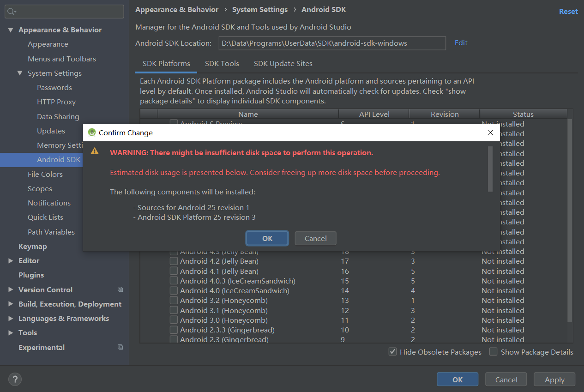Image resolution: width=584 pixels, height=392 pixels.
Task: Check Android 2.3.3 (Gingerbread) box
Action: pyautogui.click(x=174, y=330)
